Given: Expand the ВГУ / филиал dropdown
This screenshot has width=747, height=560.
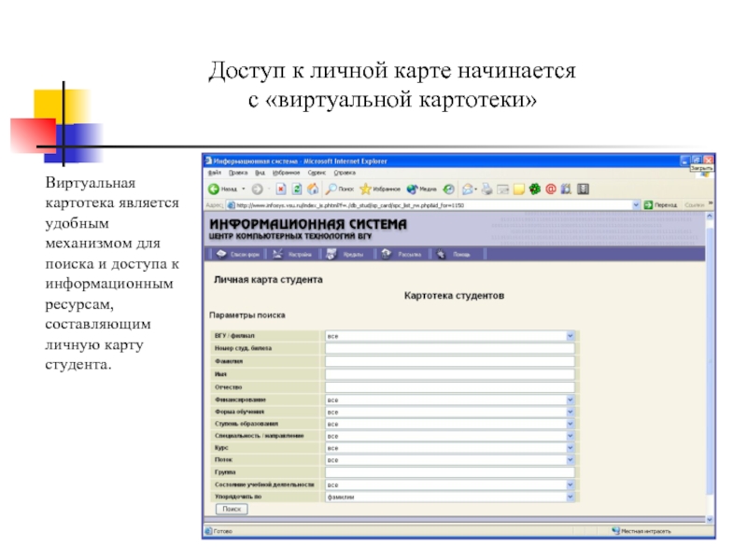Looking at the screenshot, I should tap(570, 336).
